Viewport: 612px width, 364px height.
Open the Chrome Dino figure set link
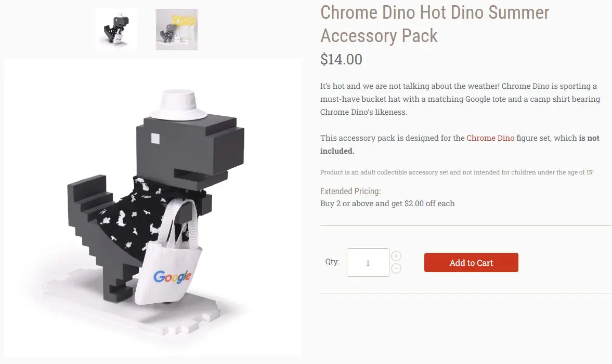[490, 138]
